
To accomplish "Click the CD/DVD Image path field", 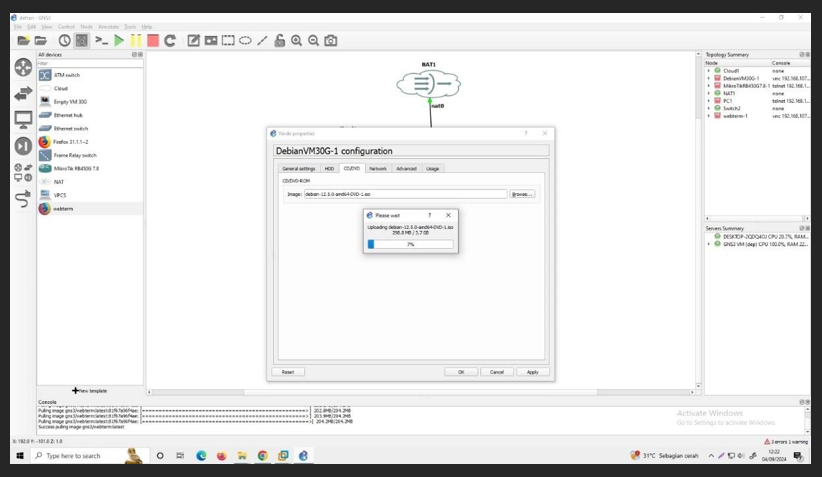I will click(405, 194).
